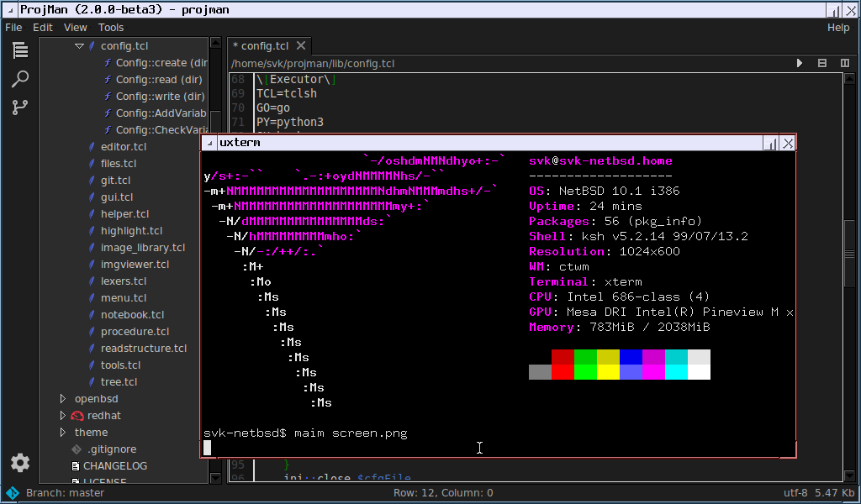Open highlight.tcl in the tree
Screen dimensions: 861x504
[x=132, y=231]
